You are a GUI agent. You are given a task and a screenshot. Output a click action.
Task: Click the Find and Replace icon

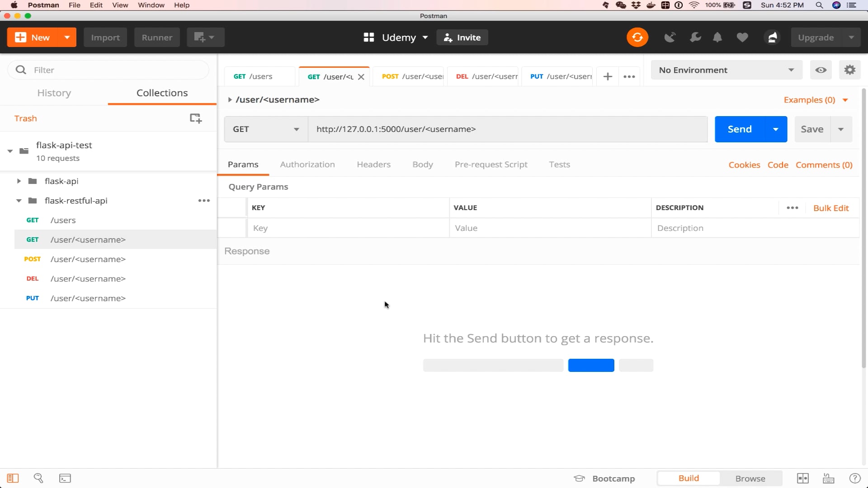(x=38, y=479)
